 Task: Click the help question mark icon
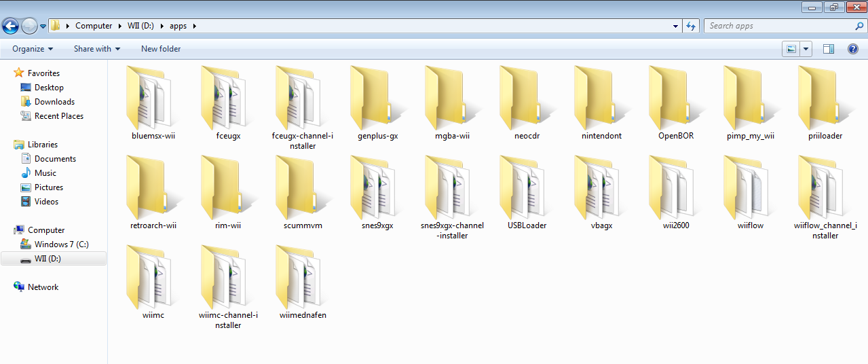[x=853, y=49]
